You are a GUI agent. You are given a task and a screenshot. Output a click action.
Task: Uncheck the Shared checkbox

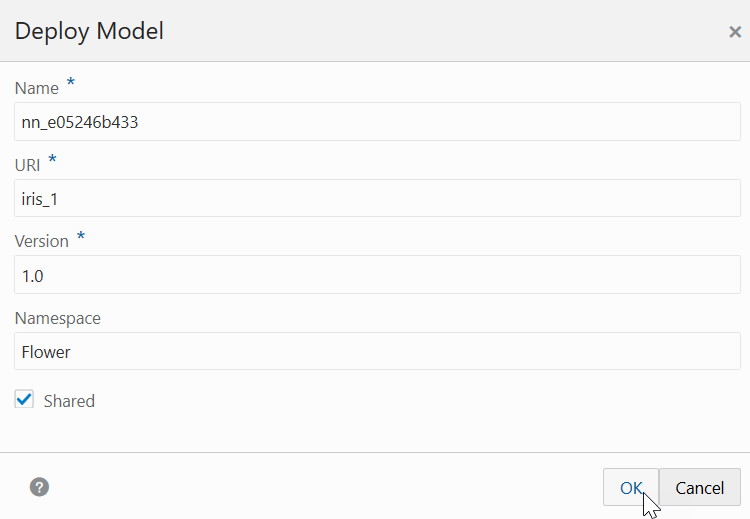(24, 399)
